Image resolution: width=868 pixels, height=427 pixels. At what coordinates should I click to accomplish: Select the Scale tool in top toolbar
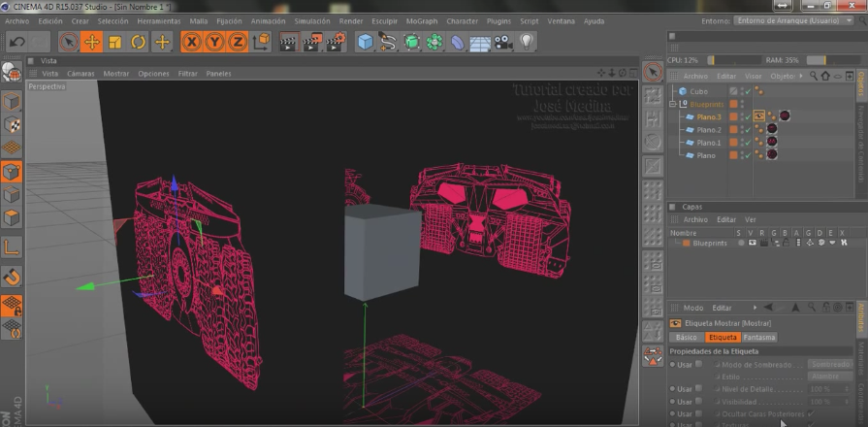[114, 41]
